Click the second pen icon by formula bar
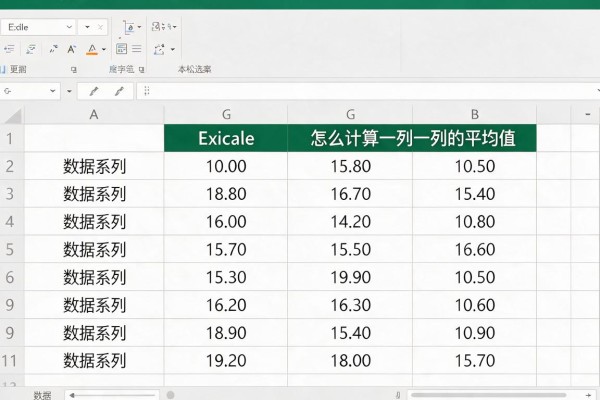Screen dimensions: 600x400 119,91
